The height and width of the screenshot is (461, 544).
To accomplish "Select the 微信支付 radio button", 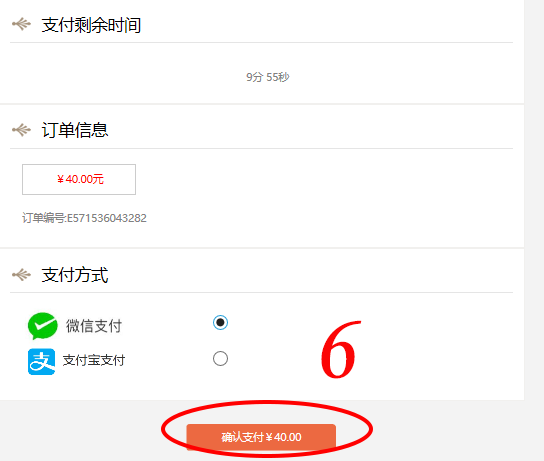I will (220, 323).
